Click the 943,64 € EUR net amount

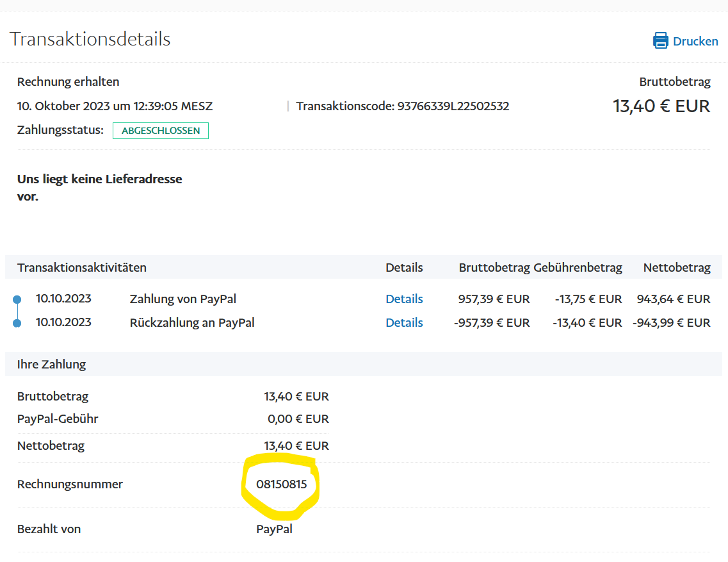tap(673, 299)
